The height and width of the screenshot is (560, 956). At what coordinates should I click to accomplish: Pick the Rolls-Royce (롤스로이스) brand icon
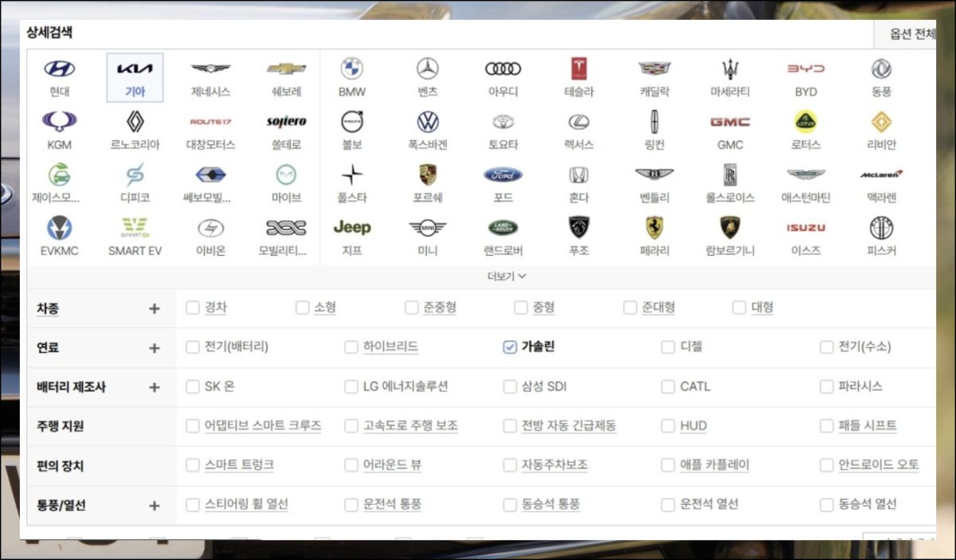coord(731,174)
